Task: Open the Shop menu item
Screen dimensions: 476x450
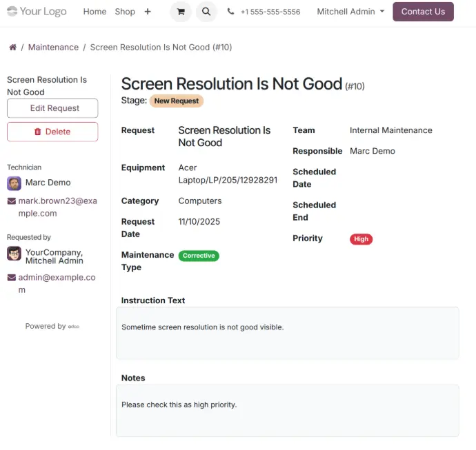Action: click(x=125, y=12)
